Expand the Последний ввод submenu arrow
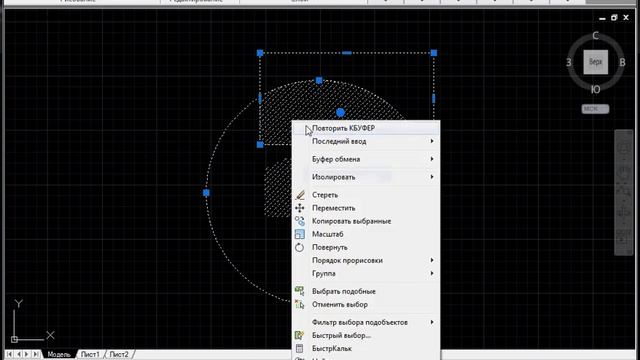 click(432, 141)
